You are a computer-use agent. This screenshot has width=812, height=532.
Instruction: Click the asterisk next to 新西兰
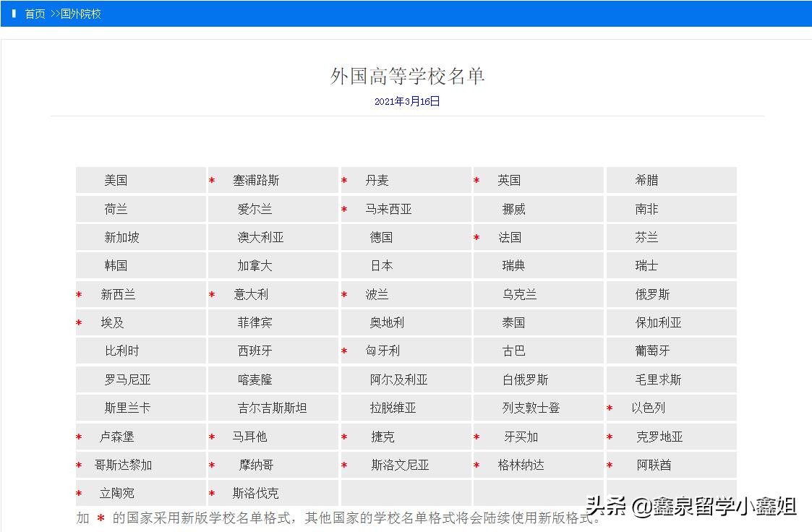coord(78,294)
